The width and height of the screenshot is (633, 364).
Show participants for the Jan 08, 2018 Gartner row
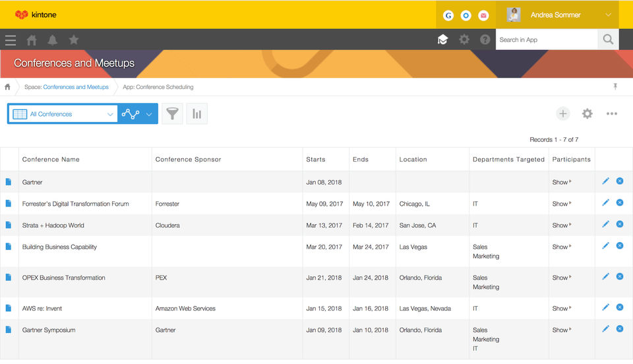562,183
